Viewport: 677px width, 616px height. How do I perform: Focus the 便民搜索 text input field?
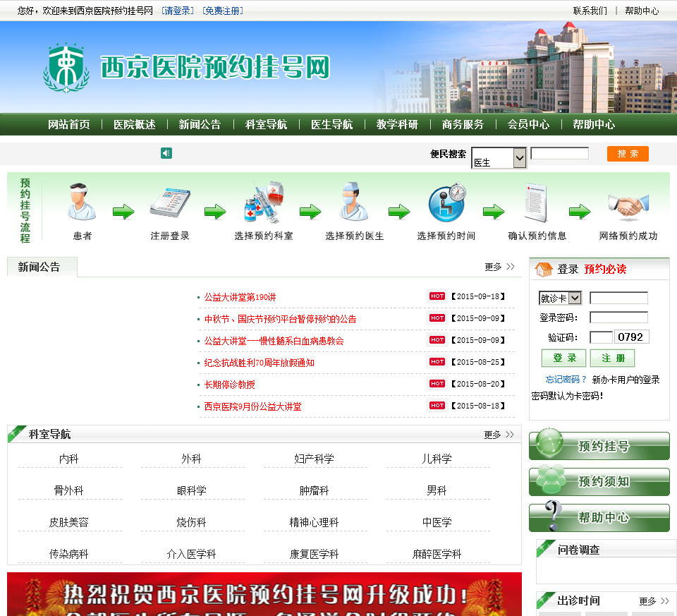point(559,153)
